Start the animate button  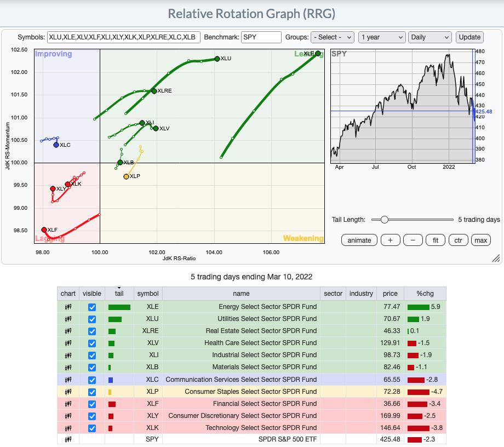359,240
